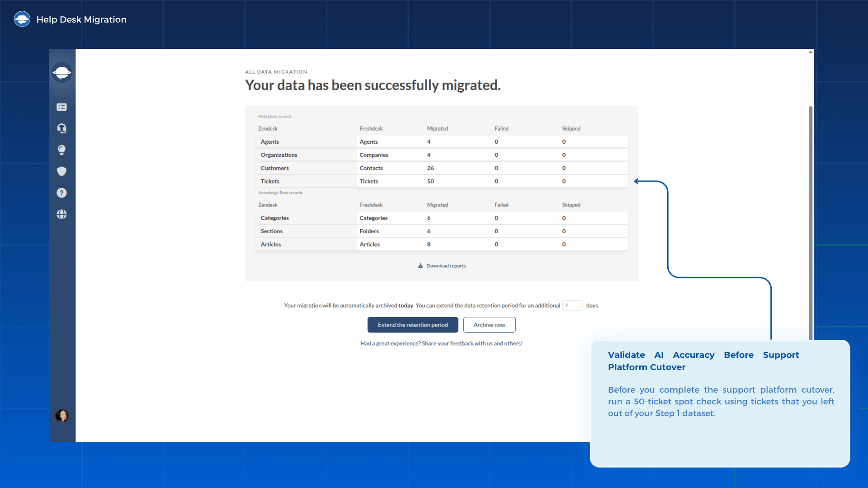Click the Customers row label

click(274, 168)
